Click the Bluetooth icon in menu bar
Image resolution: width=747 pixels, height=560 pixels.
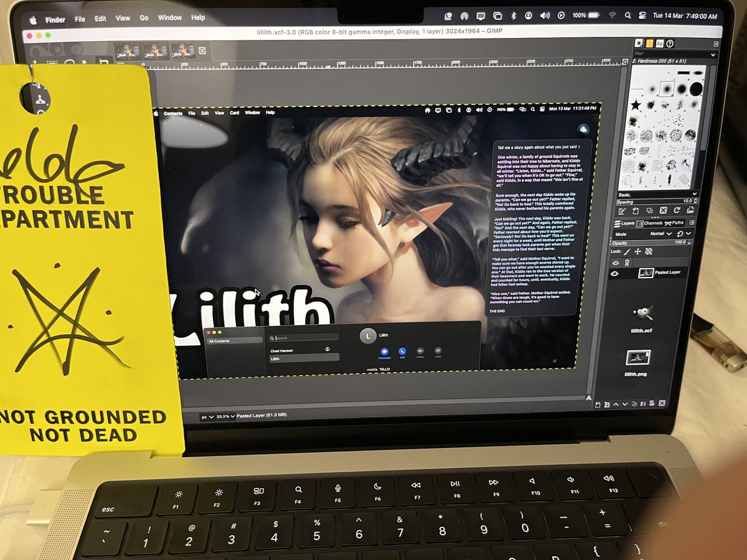tap(514, 15)
